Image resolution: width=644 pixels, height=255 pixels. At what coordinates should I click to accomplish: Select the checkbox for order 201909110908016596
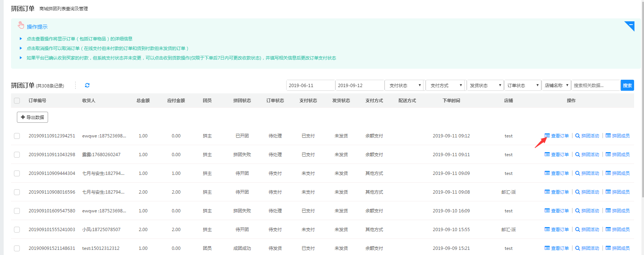(x=17, y=192)
